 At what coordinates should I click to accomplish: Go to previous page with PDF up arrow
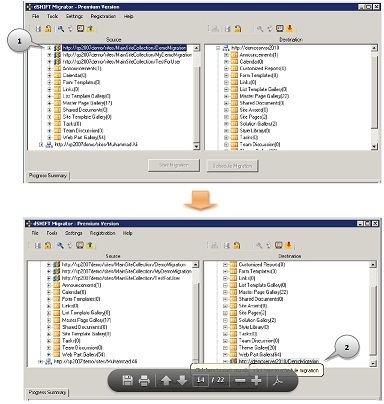tap(166, 380)
